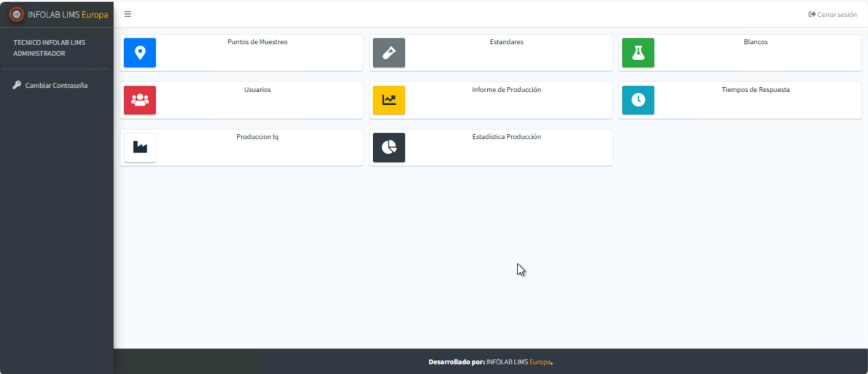
Task: Select the green Blancos flask icon
Action: click(638, 53)
